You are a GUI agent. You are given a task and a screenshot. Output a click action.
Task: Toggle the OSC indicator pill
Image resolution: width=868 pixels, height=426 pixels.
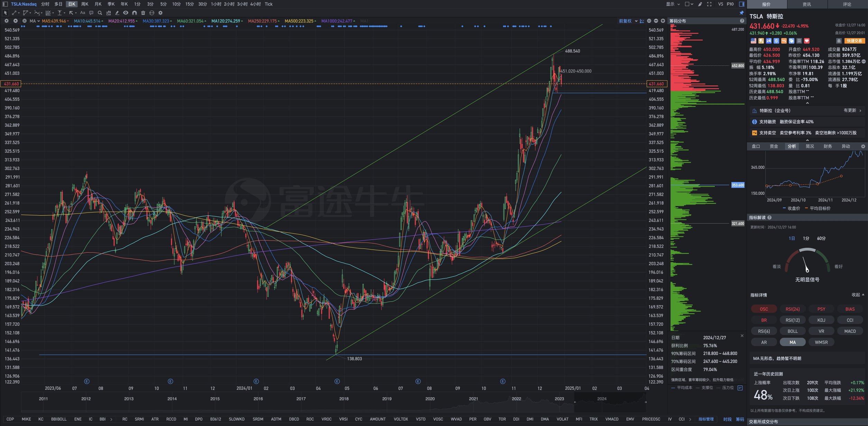764,309
